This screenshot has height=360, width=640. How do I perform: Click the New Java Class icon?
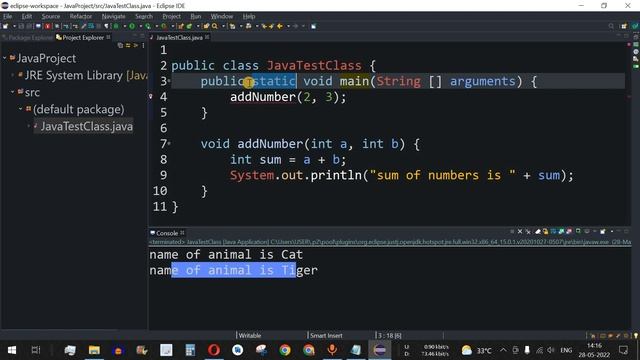[189, 26]
